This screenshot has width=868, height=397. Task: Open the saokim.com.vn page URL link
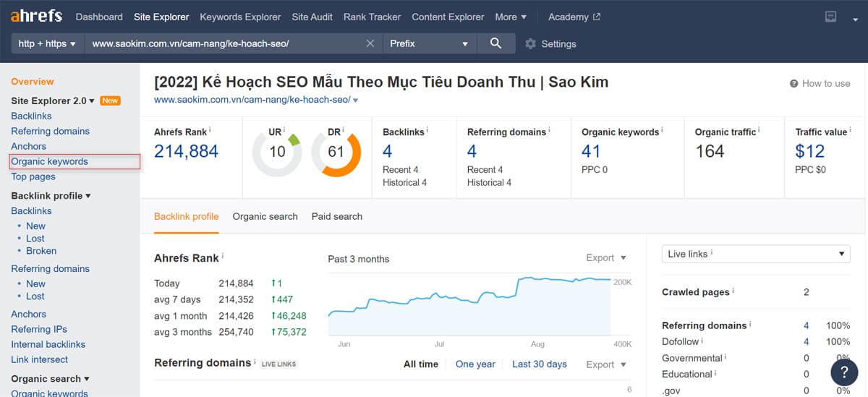point(252,100)
